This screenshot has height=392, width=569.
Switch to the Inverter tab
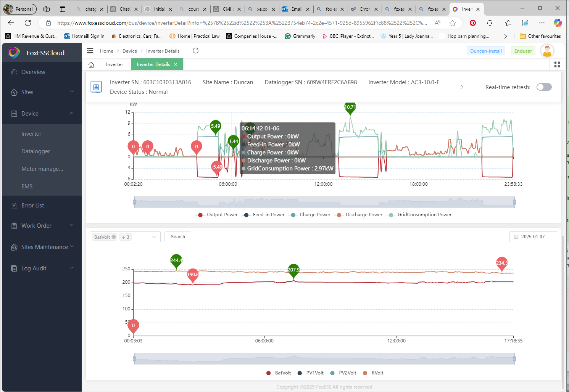(114, 64)
